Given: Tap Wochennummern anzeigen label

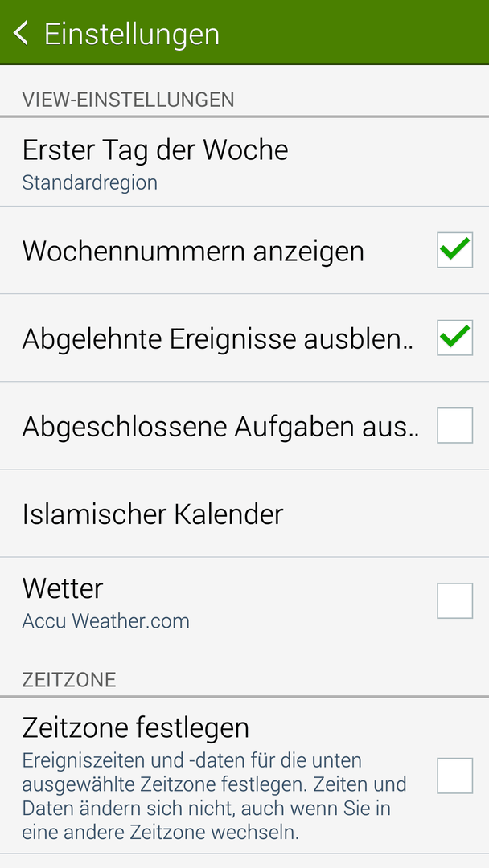Looking at the screenshot, I should (x=193, y=252).
